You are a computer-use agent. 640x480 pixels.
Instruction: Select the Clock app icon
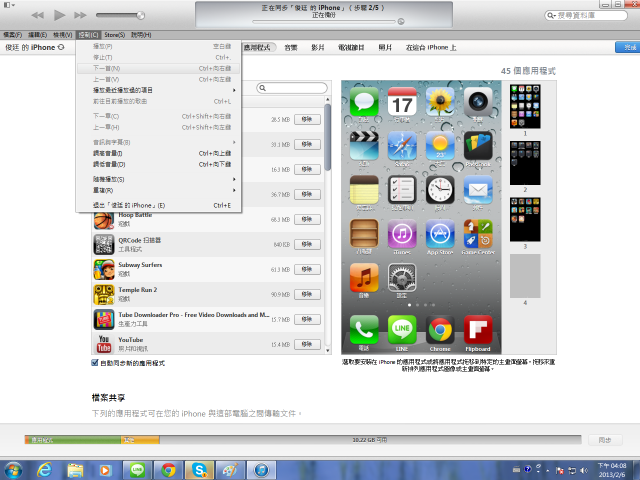440,189
